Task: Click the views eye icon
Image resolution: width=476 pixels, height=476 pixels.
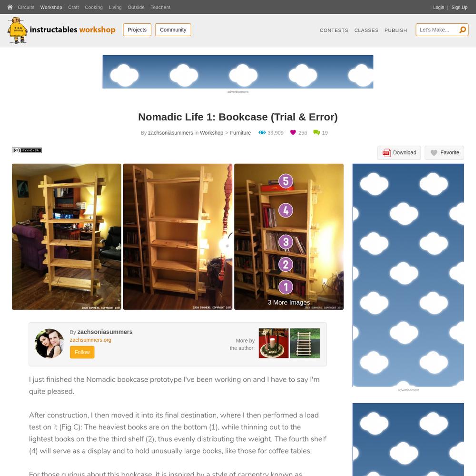Action: (262, 132)
